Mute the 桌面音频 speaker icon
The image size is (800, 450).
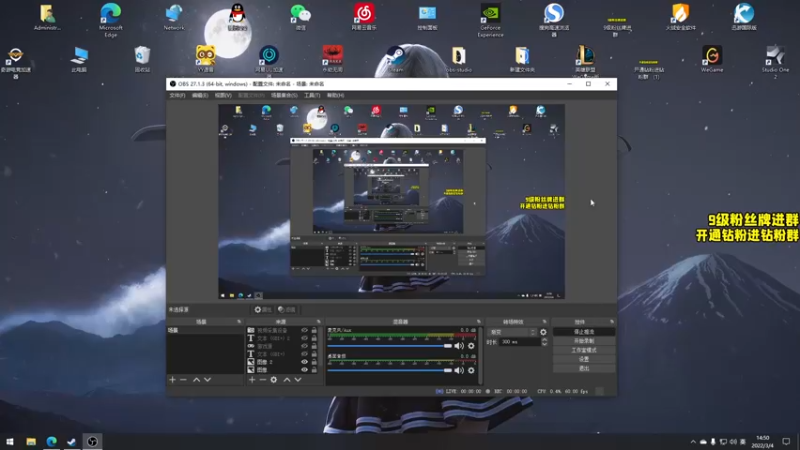(x=459, y=370)
